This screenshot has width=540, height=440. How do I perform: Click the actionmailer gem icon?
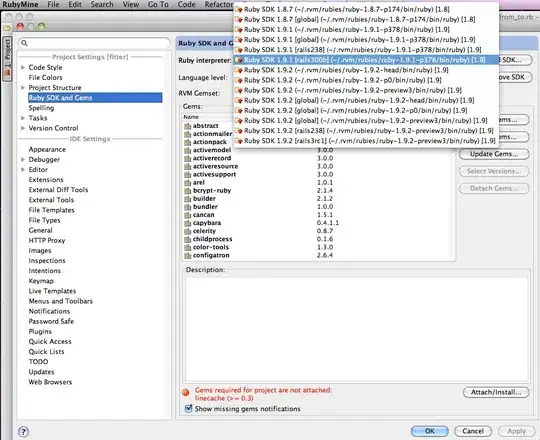(x=187, y=134)
